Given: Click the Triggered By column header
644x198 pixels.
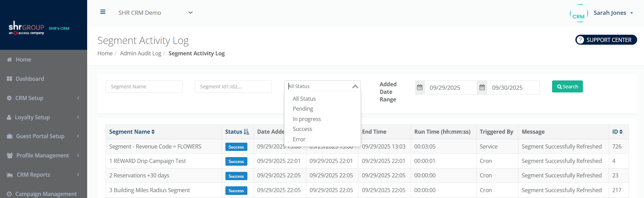Looking at the screenshot, I should tap(496, 132).
